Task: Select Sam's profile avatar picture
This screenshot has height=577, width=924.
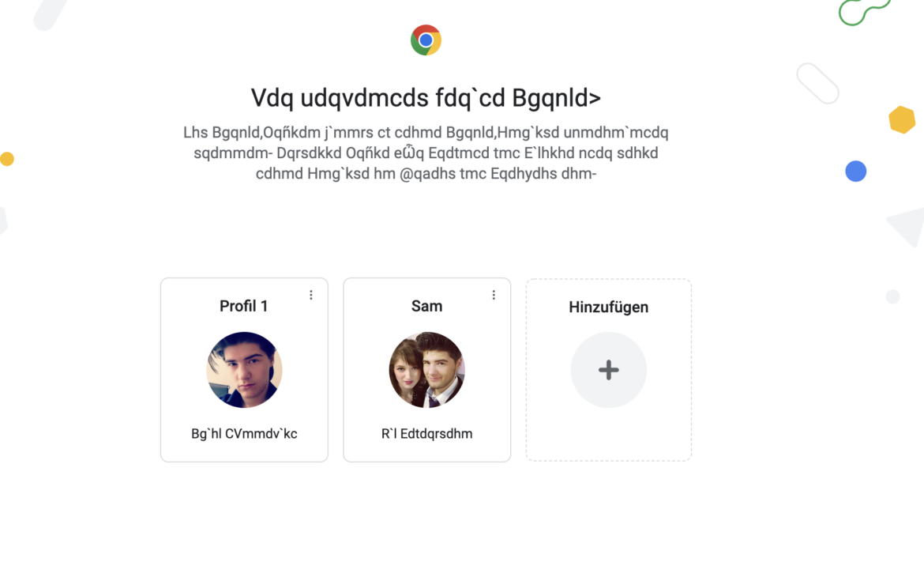Action: [x=426, y=370]
